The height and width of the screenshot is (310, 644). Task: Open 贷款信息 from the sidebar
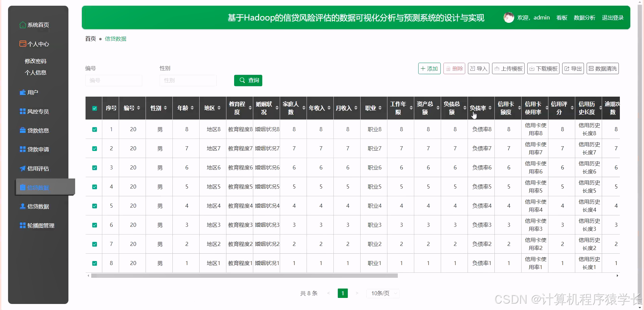(x=37, y=130)
